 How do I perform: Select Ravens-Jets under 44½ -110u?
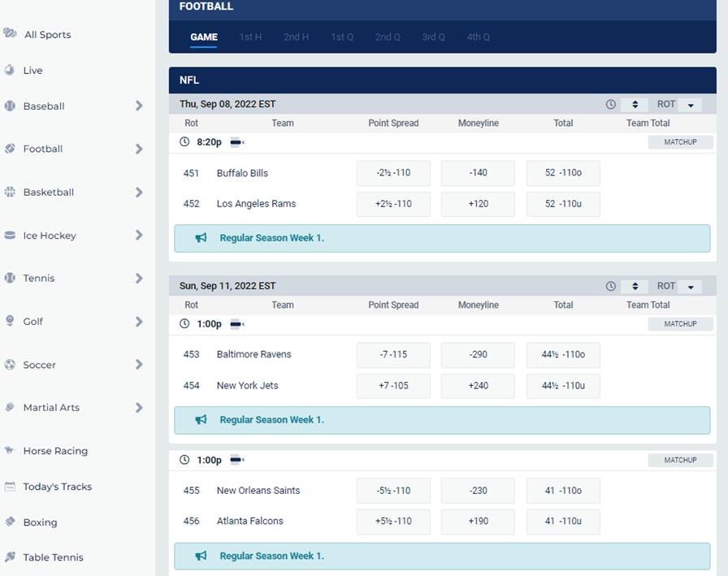563,386
